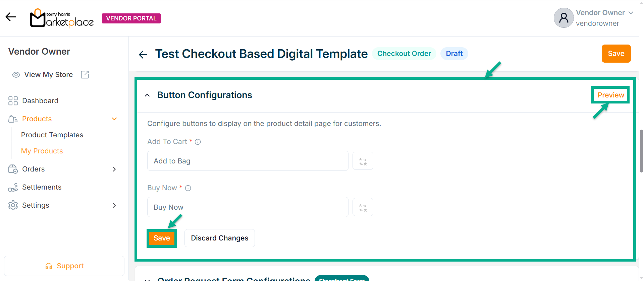Click the Dashboard grid icon in sidebar
644x281 pixels.
(13, 101)
